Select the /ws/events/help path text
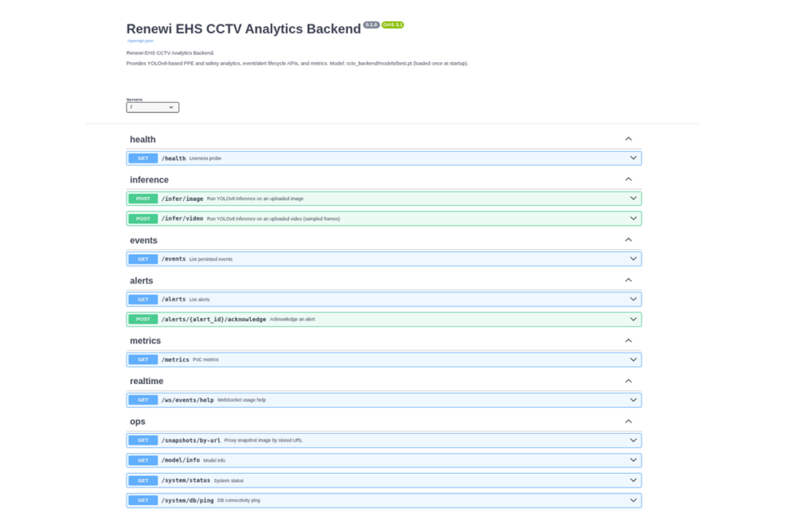The width and height of the screenshot is (785, 532). (x=187, y=400)
